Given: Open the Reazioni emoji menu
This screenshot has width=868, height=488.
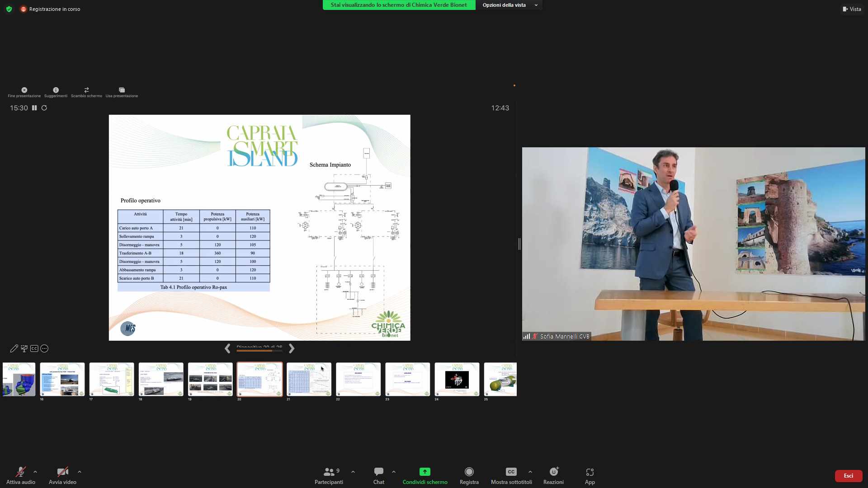Looking at the screenshot, I should click(553, 472).
